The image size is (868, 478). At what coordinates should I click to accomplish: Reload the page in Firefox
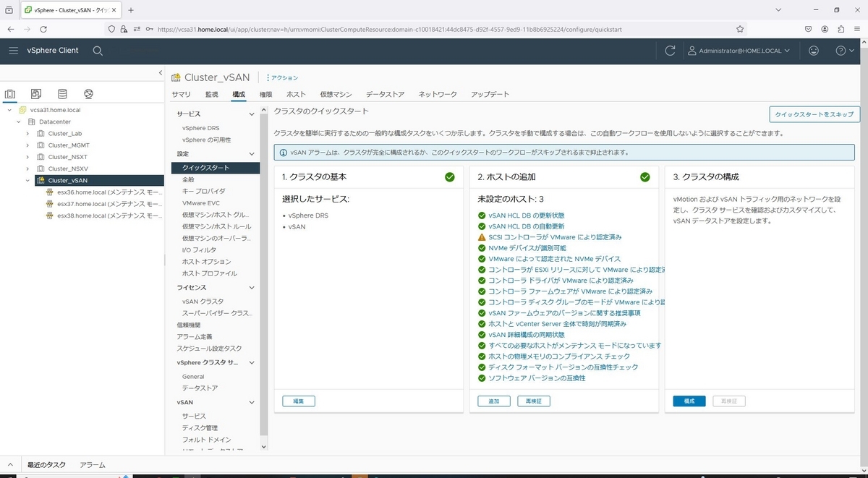click(43, 29)
